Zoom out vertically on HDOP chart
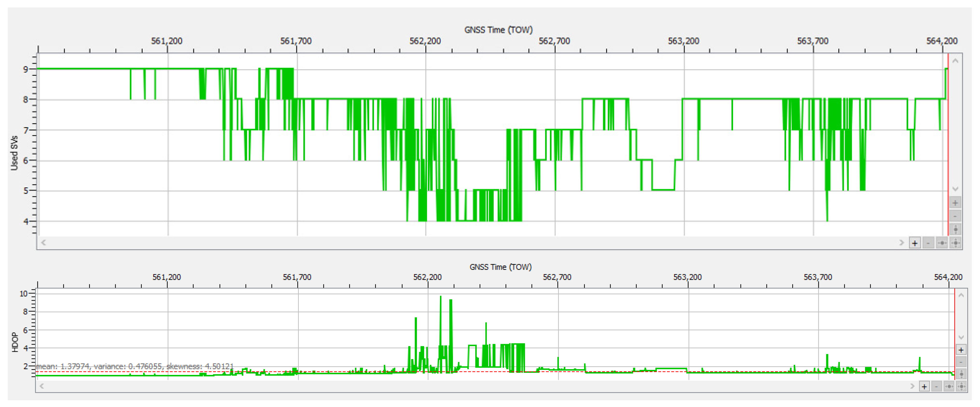Image resolution: width=980 pixels, height=407 pixels. click(961, 362)
